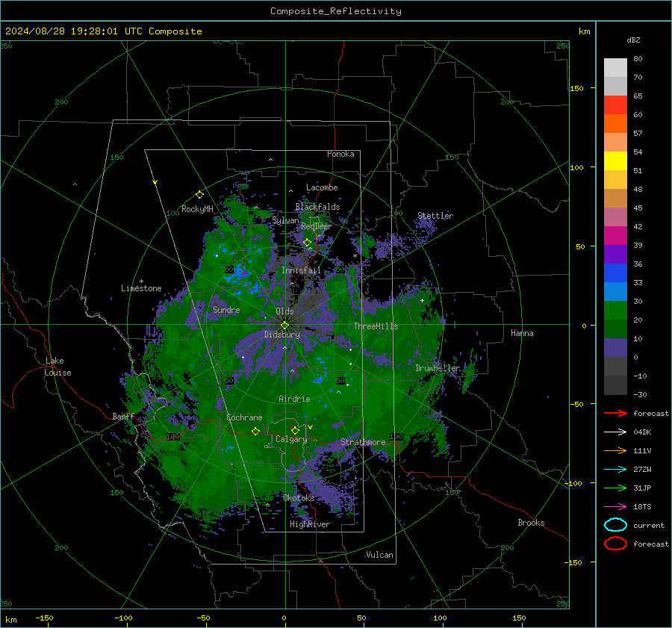672x628 pixels.
Task: Click the cyan 'current' ellipse icon
Action: [x=615, y=525]
